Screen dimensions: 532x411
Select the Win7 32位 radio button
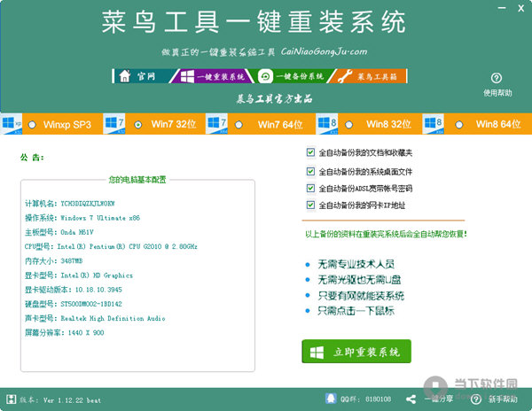pyautogui.click(x=138, y=125)
